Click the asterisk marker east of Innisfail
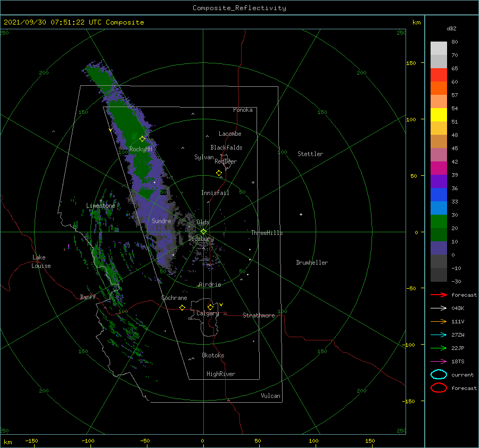Image resolution: width=479 pixels, height=448 pixels. [253, 183]
